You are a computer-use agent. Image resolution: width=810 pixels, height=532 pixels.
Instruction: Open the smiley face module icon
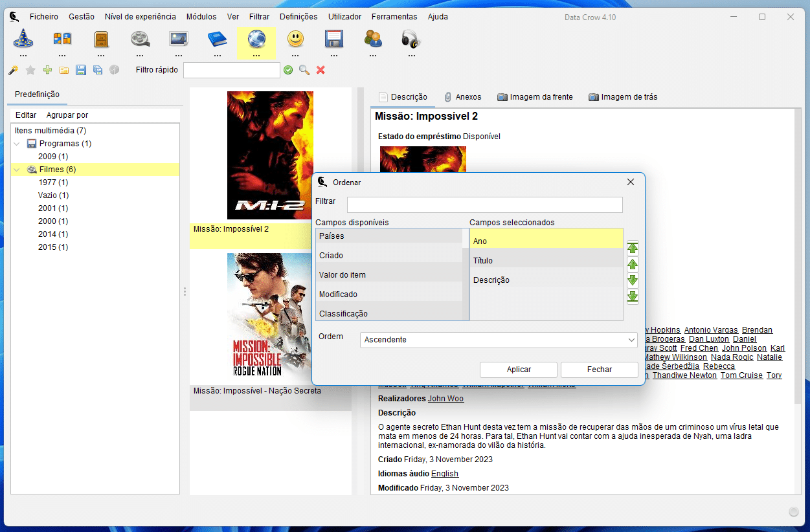tap(295, 39)
